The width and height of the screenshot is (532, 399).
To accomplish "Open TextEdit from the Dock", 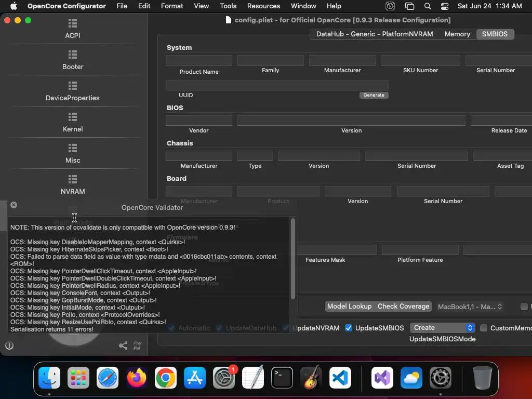I will pyautogui.click(x=253, y=378).
